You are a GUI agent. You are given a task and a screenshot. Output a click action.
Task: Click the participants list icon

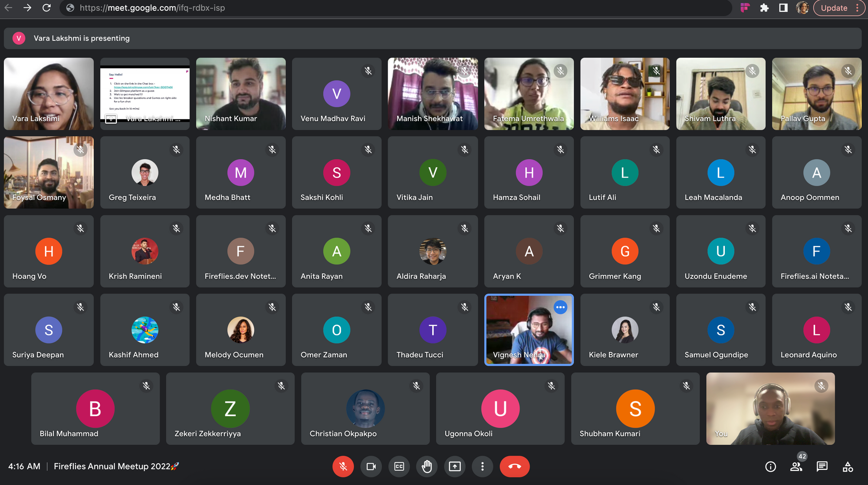[x=795, y=466]
